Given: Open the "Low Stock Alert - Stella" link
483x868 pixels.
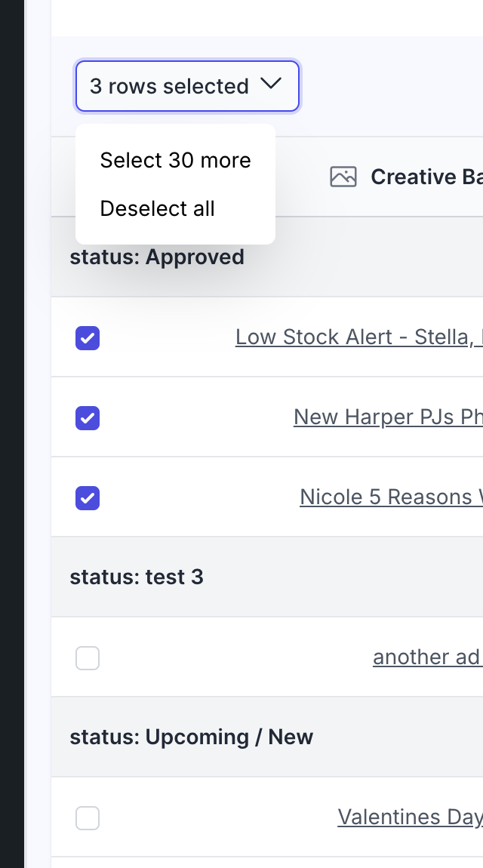Looking at the screenshot, I should pyautogui.click(x=358, y=337).
